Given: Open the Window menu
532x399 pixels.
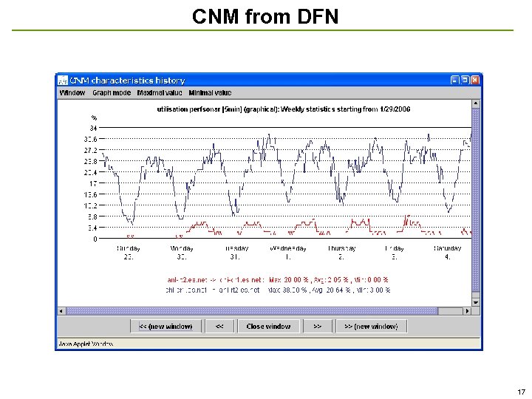Looking at the screenshot, I should 72,92.
